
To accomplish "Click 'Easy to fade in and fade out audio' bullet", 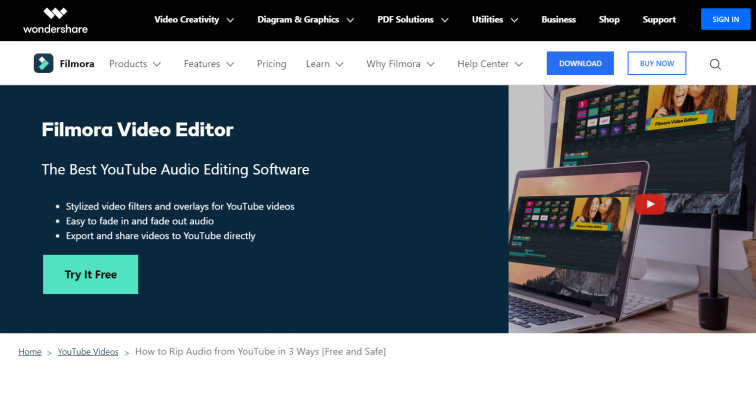I will coord(140,221).
